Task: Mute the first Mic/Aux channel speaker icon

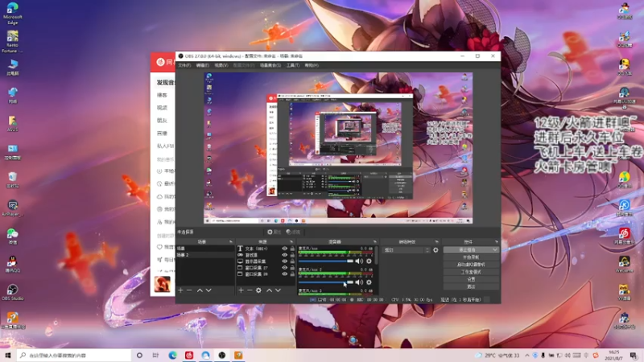Action: (359, 261)
